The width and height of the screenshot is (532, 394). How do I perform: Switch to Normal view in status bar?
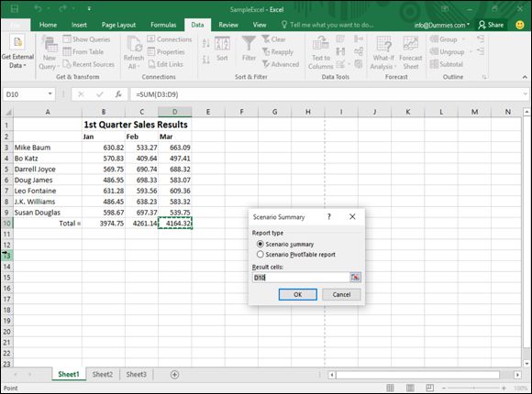[x=390, y=388]
